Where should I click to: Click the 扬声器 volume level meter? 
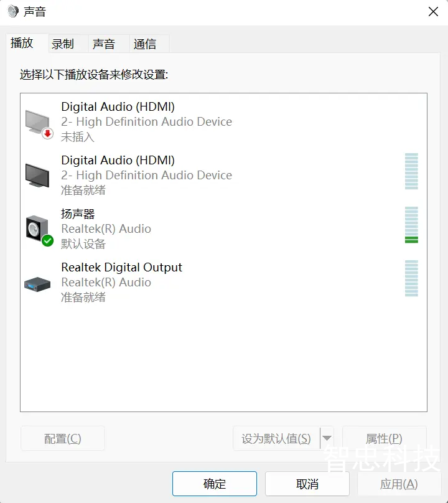pos(411,225)
